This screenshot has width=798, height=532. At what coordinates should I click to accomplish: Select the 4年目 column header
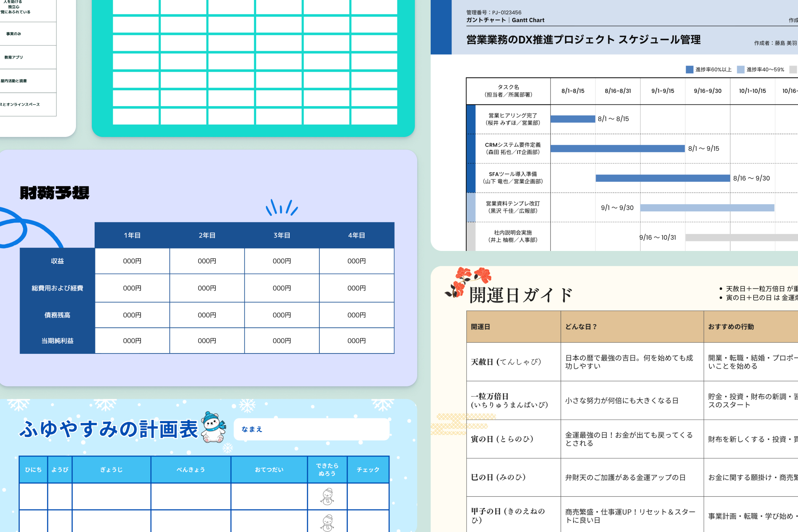tap(357, 236)
